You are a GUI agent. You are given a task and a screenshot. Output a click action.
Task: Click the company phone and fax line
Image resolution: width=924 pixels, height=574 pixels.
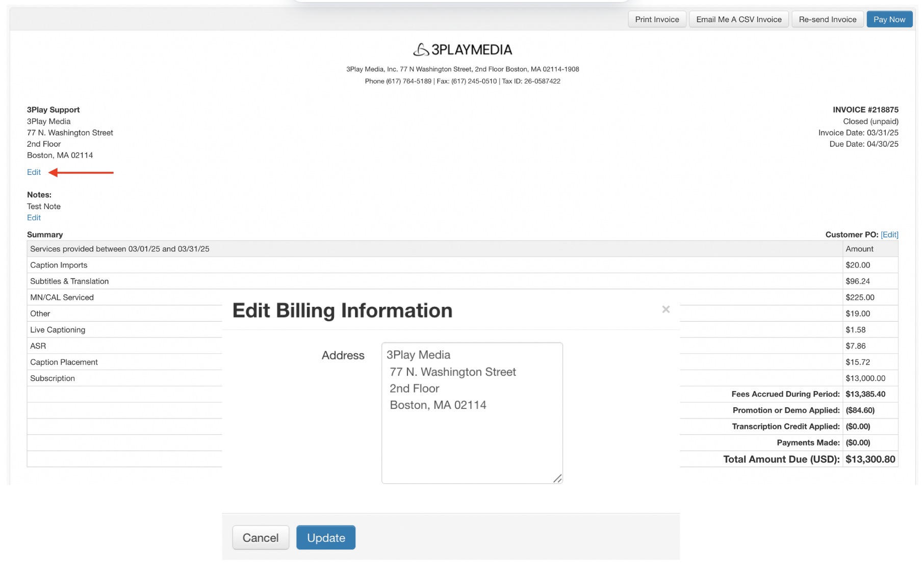coord(462,81)
